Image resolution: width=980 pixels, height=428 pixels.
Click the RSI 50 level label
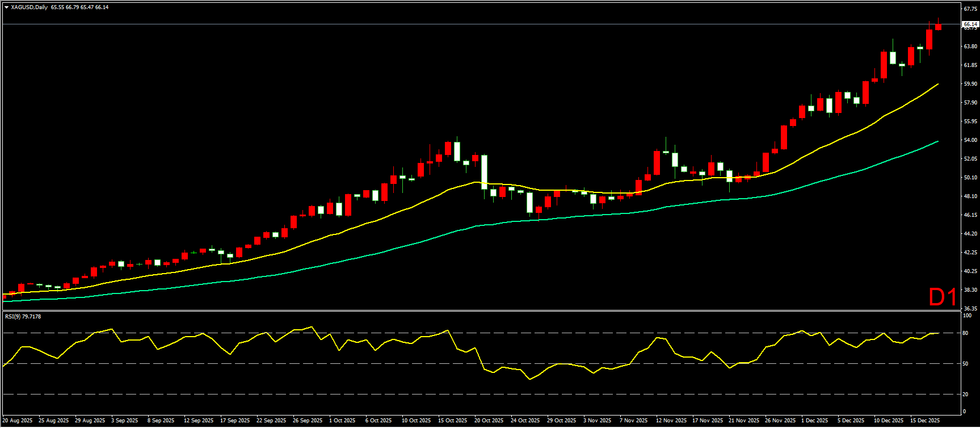[x=965, y=364]
